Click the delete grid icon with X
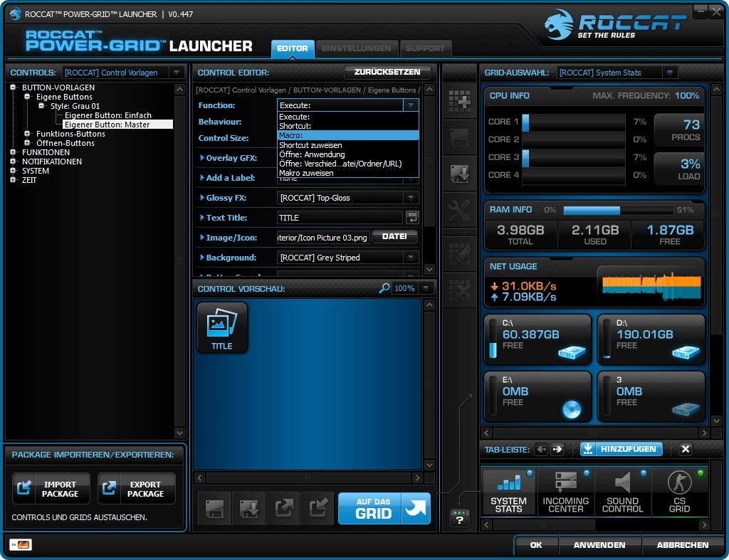 (x=459, y=289)
